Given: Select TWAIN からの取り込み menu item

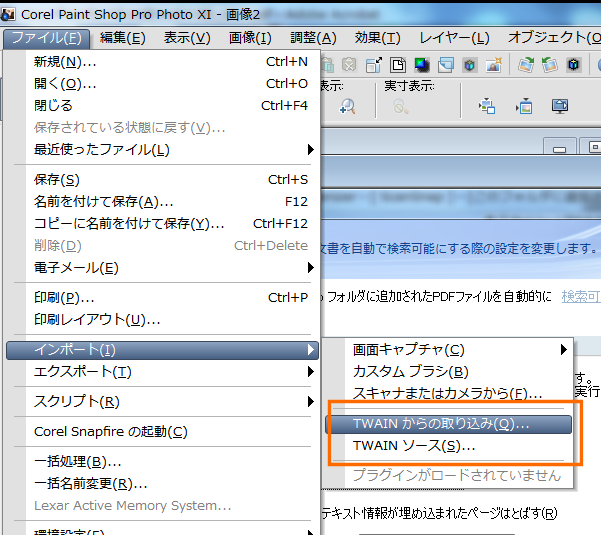Looking at the screenshot, I should tap(441, 424).
